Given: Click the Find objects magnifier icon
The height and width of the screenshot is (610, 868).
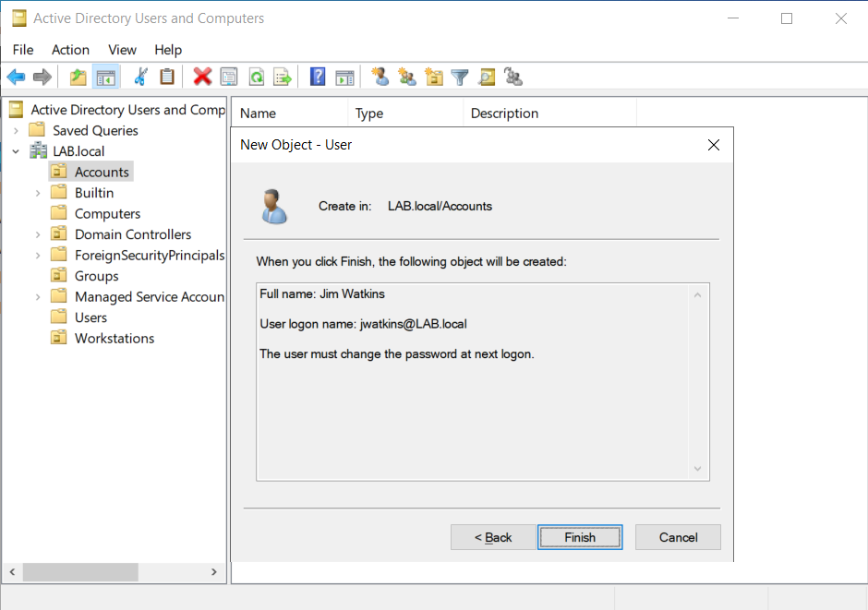Looking at the screenshot, I should point(487,77).
